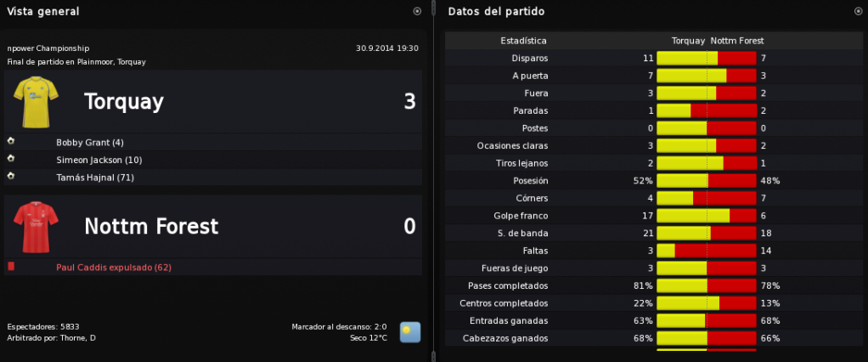Image resolution: width=868 pixels, height=362 pixels.
Task: Click the Torquay column header in stats
Action: point(688,41)
